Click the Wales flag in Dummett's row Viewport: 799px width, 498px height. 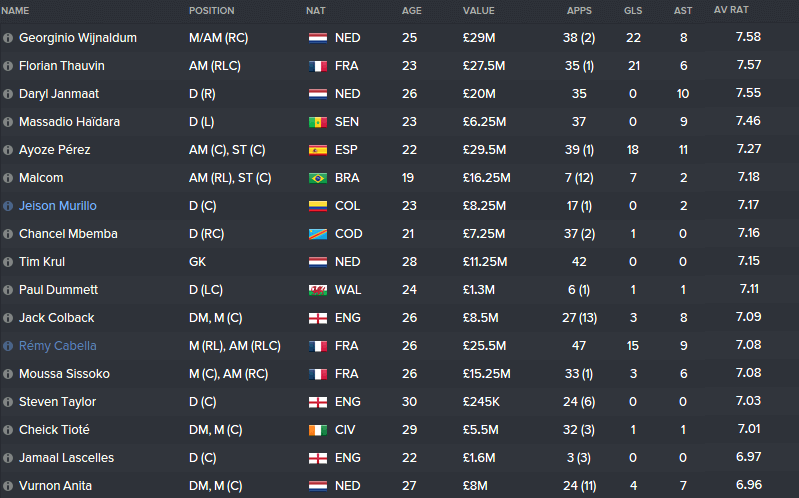[318, 290]
